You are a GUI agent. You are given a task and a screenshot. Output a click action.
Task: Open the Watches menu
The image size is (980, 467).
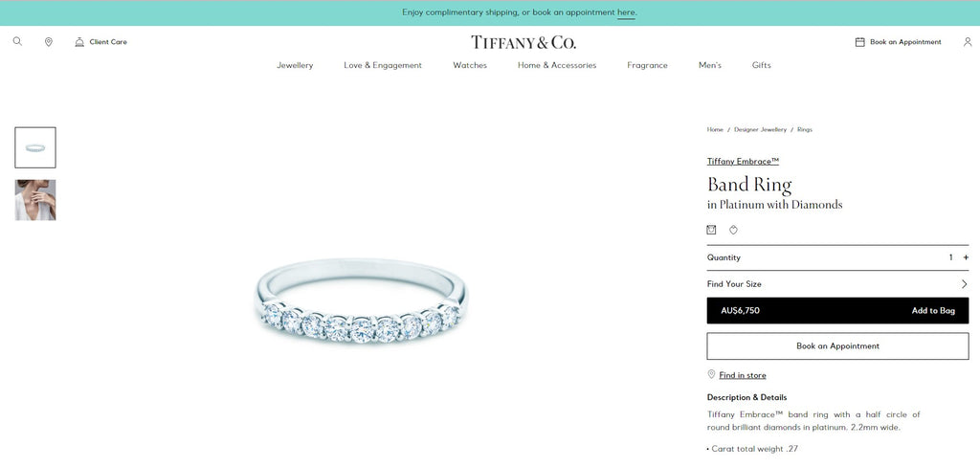coord(470,65)
